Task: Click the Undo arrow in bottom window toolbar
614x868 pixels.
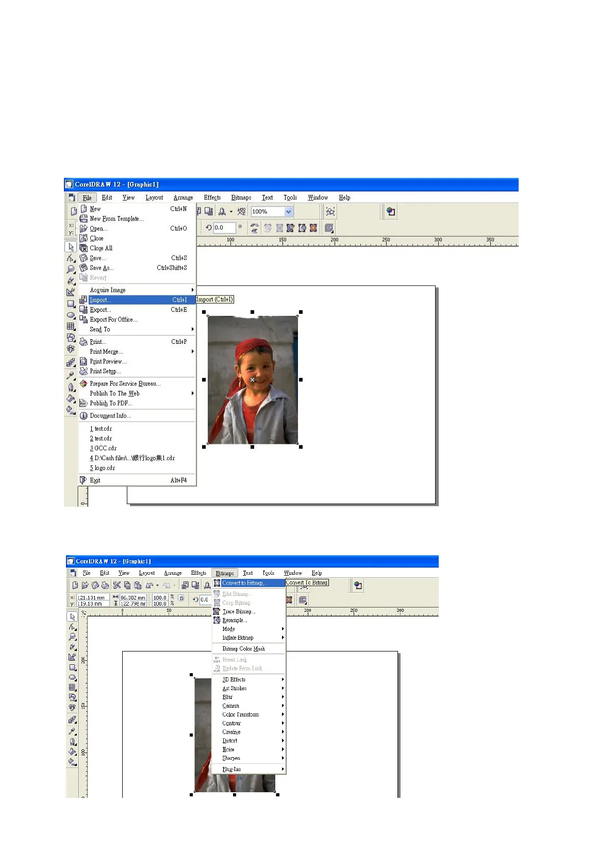Action: tap(150, 585)
